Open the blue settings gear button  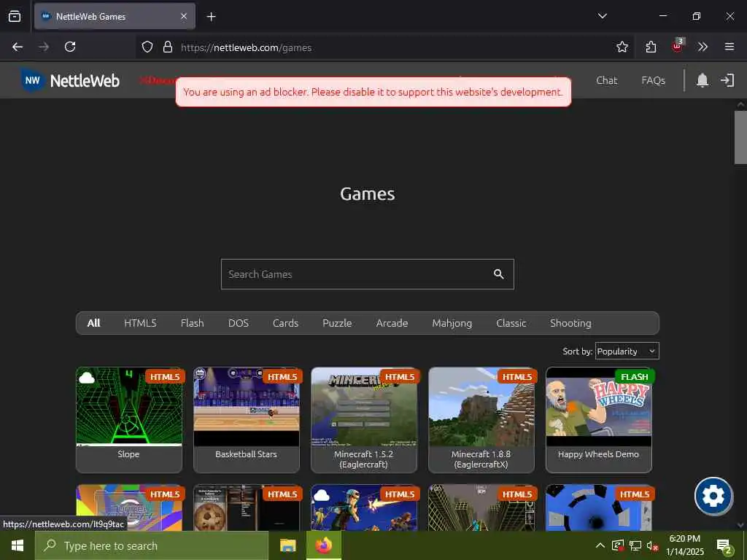tap(713, 496)
